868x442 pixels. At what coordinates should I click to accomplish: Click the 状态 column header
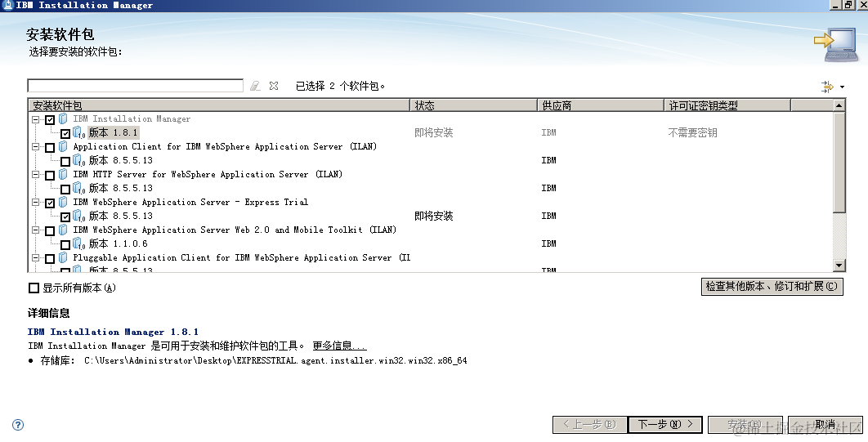(x=473, y=105)
